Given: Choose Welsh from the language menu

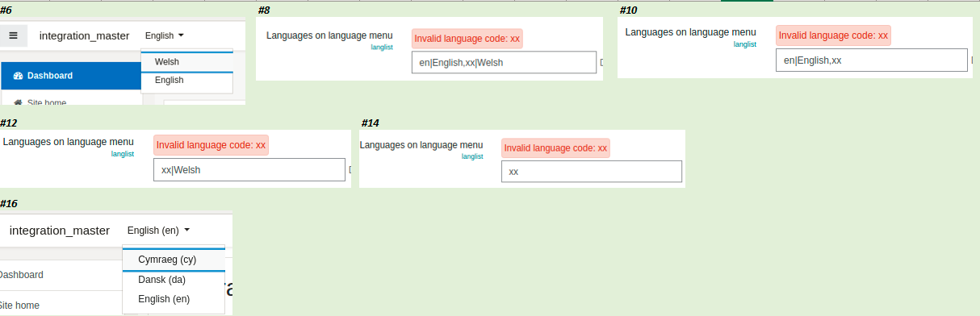Looking at the screenshot, I should click(x=187, y=62).
